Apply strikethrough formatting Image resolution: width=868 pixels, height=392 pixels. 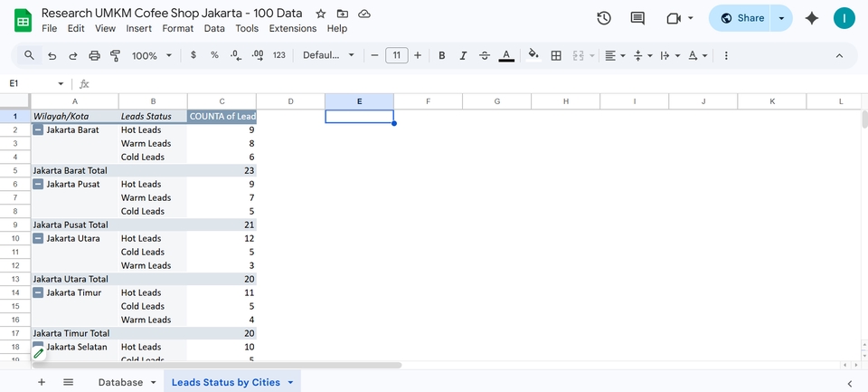point(485,55)
